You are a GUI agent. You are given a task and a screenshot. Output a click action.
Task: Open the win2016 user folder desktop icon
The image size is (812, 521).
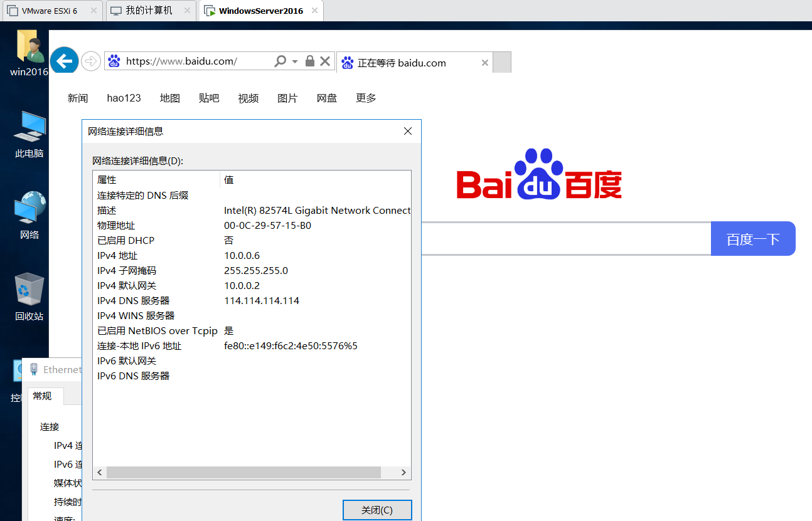click(x=29, y=53)
